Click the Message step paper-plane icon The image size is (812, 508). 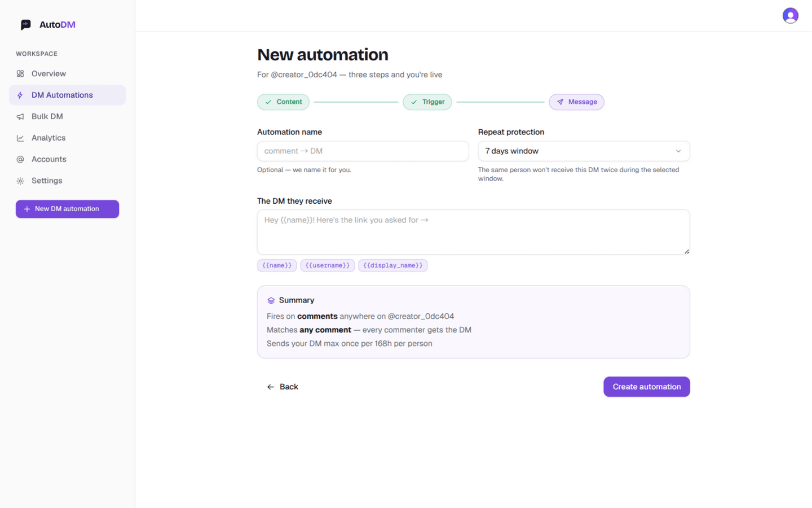(560, 102)
